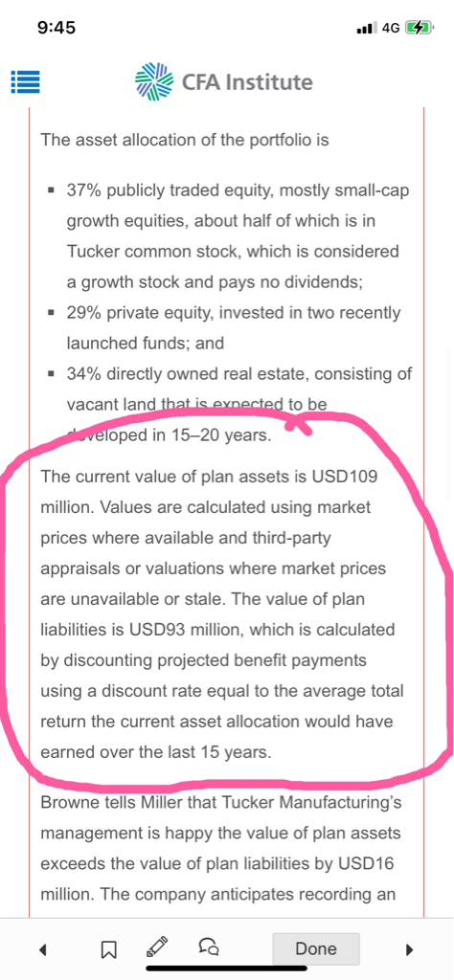This screenshot has height=980, width=454.
Task: Tap the 4G signal indicator
Action: pyautogui.click(x=391, y=28)
